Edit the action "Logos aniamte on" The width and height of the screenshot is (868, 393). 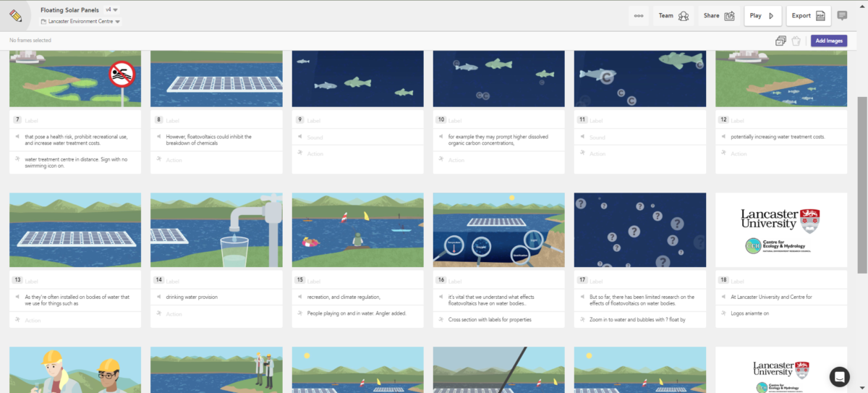[x=749, y=313]
